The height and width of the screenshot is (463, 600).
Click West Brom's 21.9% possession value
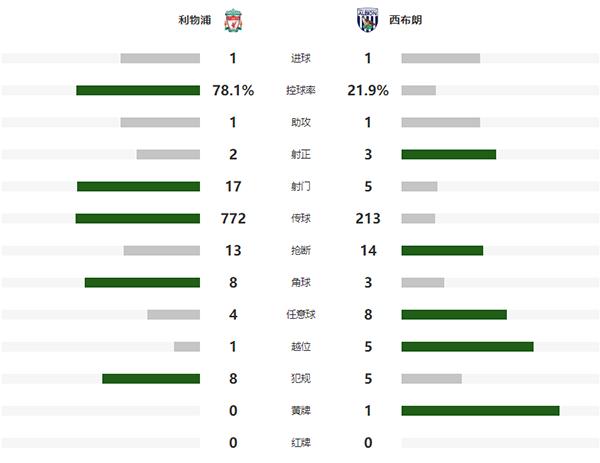pos(367,90)
